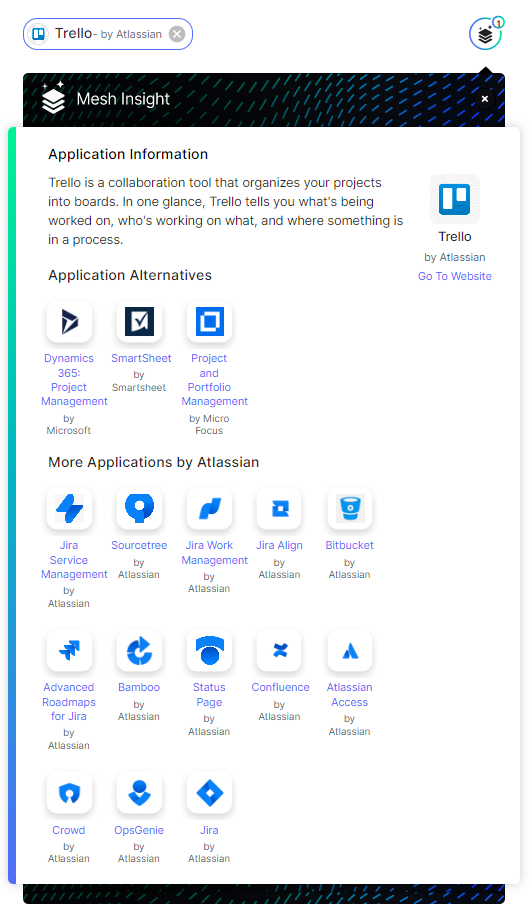Screen dimensions: 530x908
Task: Follow the Go To Website link
Action: 455,276
